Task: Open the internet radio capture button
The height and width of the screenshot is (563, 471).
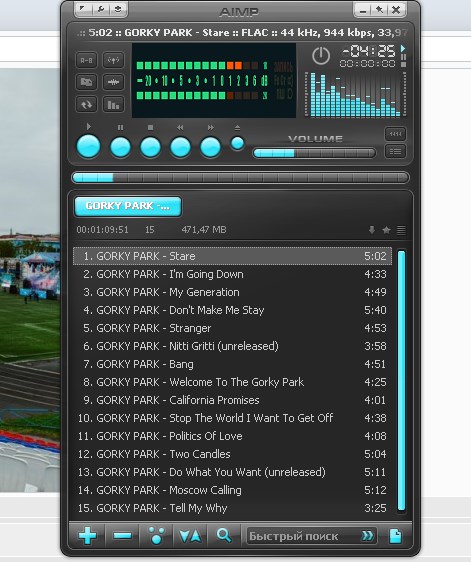Action: point(113,60)
